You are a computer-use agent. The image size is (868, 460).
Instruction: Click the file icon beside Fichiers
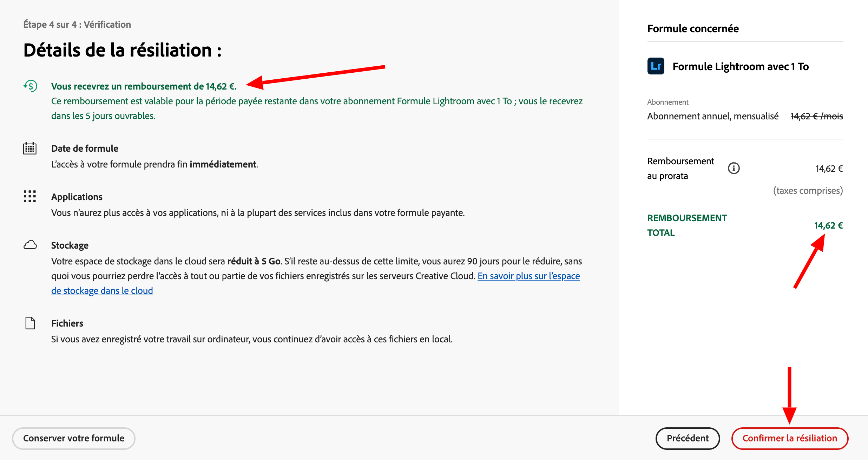tap(30, 323)
